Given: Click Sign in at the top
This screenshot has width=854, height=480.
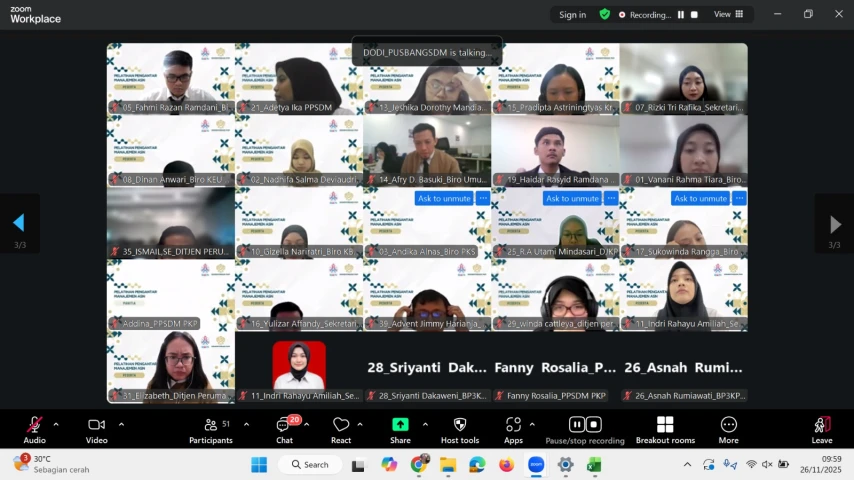Looking at the screenshot, I should coord(572,15).
